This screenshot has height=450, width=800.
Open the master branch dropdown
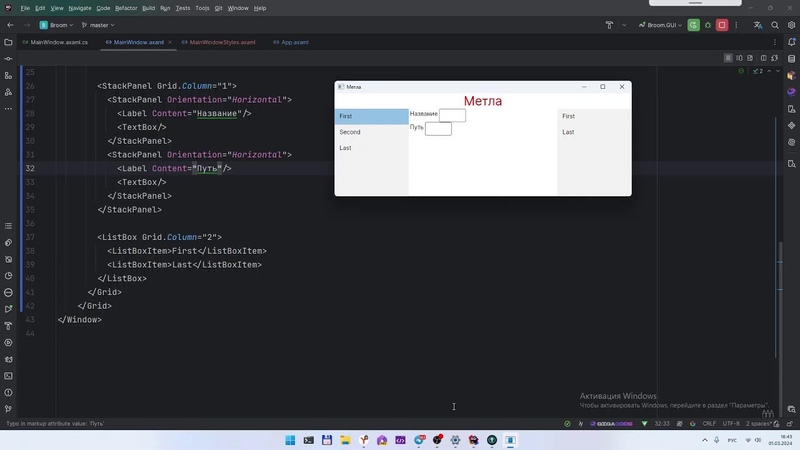pyautogui.click(x=98, y=25)
